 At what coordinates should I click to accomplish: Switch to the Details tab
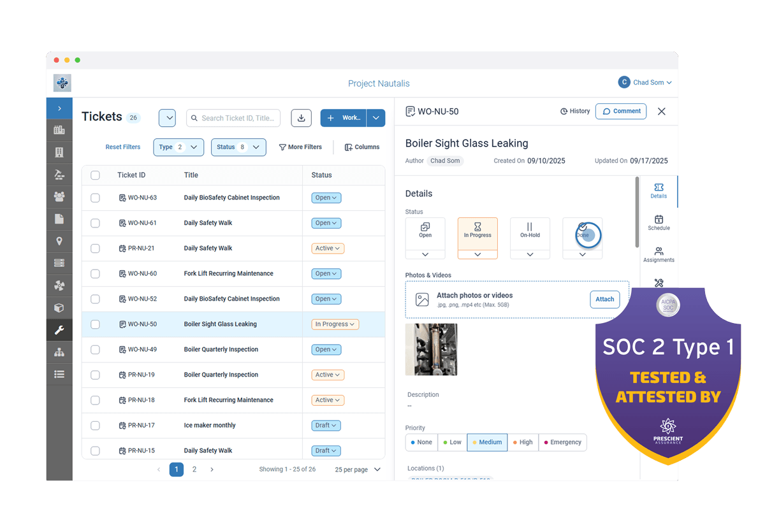coord(659,191)
